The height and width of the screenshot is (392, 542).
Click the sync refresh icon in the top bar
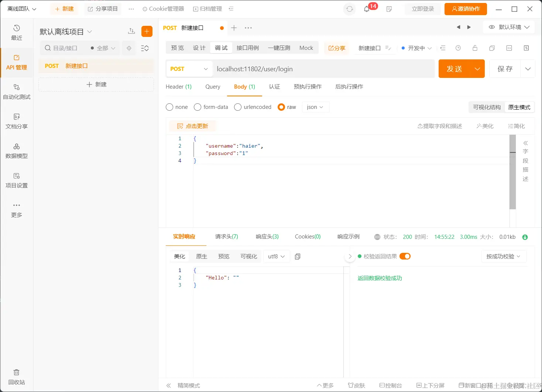coord(349,9)
